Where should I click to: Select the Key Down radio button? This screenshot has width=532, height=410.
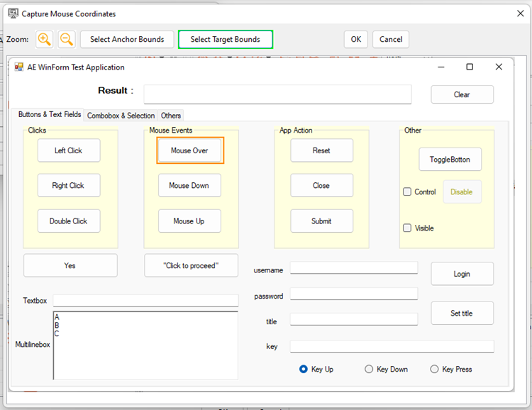(x=369, y=369)
